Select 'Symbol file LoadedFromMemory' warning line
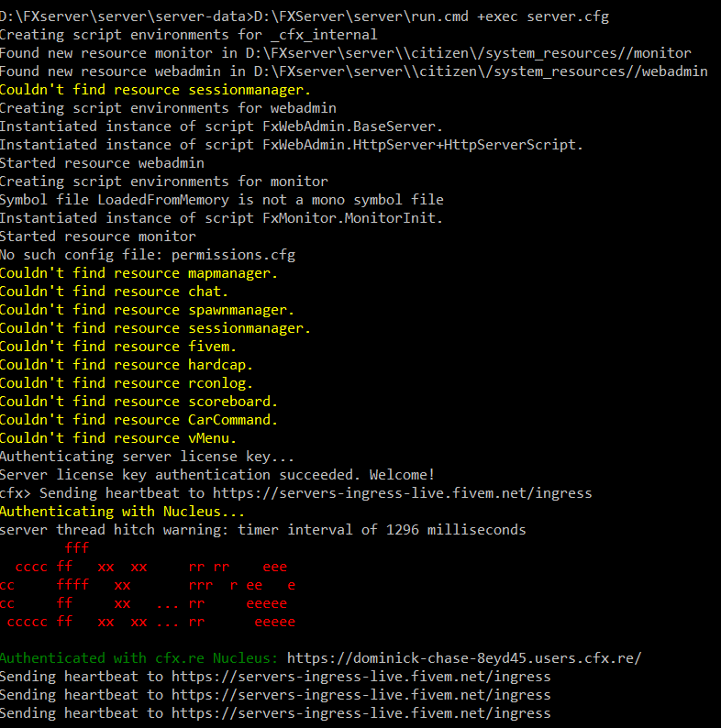The width and height of the screenshot is (721, 728). pyautogui.click(x=222, y=200)
